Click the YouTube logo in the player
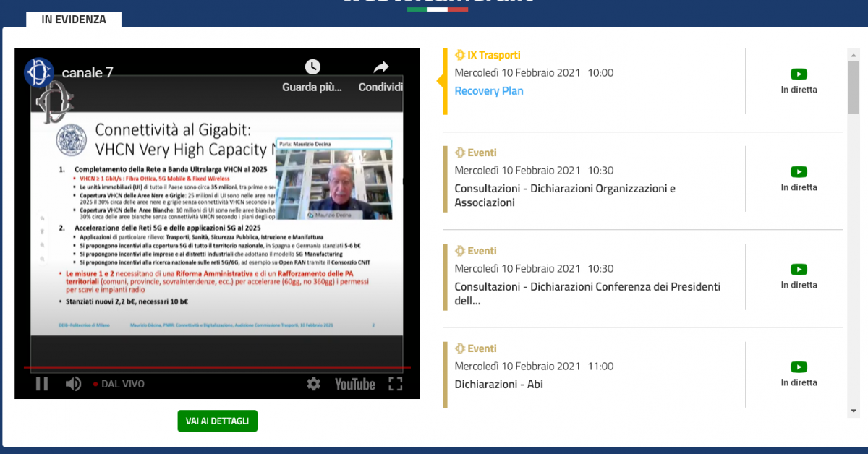Viewport: 868px width, 454px height. click(x=355, y=384)
